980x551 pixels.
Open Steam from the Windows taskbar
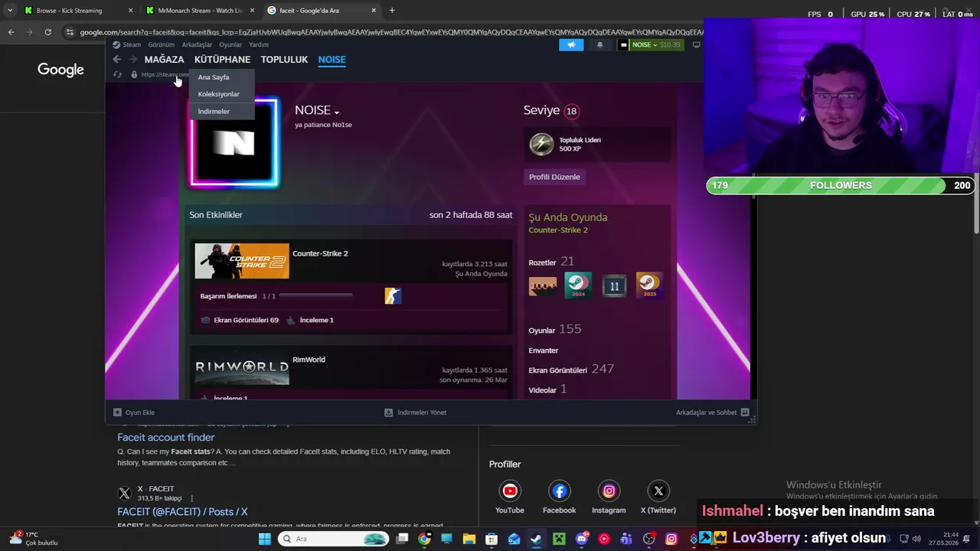tap(536, 539)
